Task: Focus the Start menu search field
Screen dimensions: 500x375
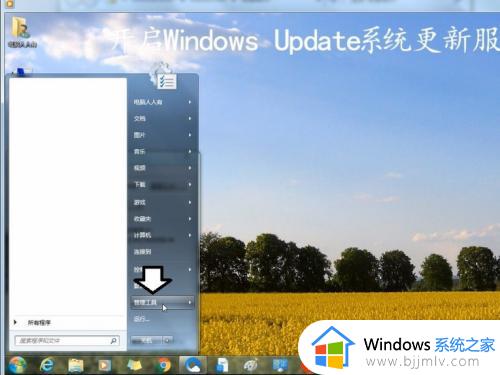Action: coord(67,341)
